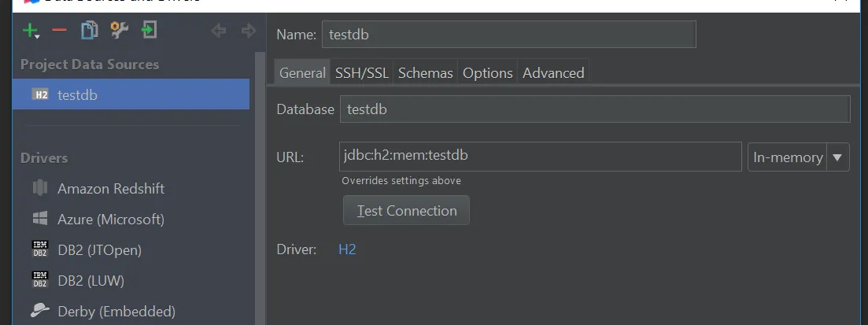Choose the Azure (Microsoft) driver
This screenshot has height=325, width=868.
tap(110, 220)
